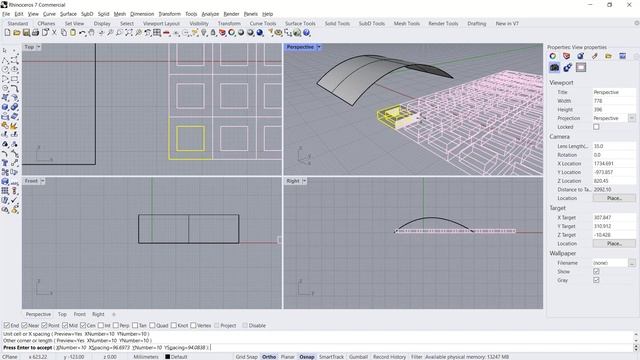Toggle Grid Snap in status bar

coord(247,357)
